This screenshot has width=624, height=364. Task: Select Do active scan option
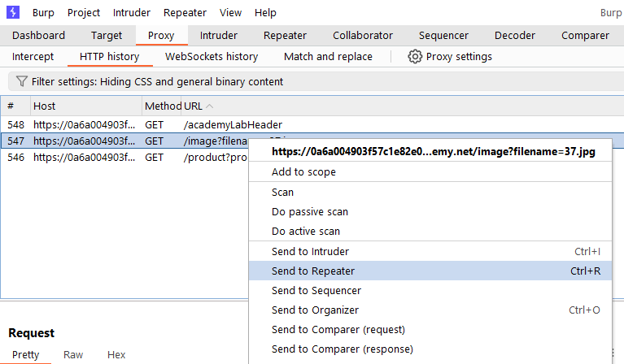coord(306,232)
